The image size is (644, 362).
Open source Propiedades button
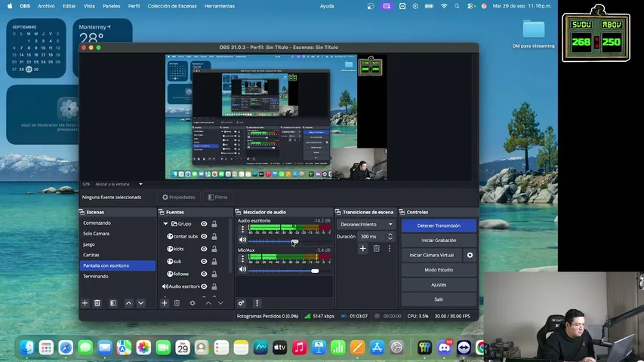179,197
